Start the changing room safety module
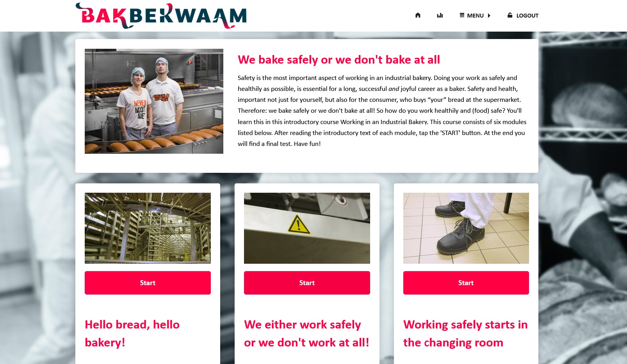Viewport: 627px width, 364px height. pyautogui.click(x=466, y=283)
